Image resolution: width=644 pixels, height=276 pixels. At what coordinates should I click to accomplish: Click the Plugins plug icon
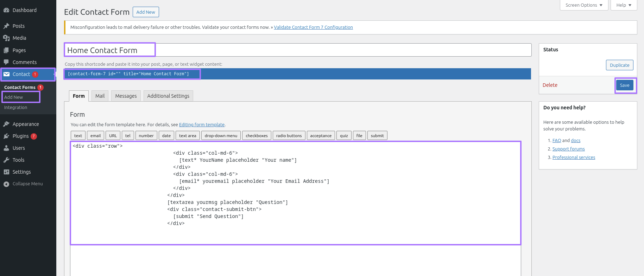[6, 136]
